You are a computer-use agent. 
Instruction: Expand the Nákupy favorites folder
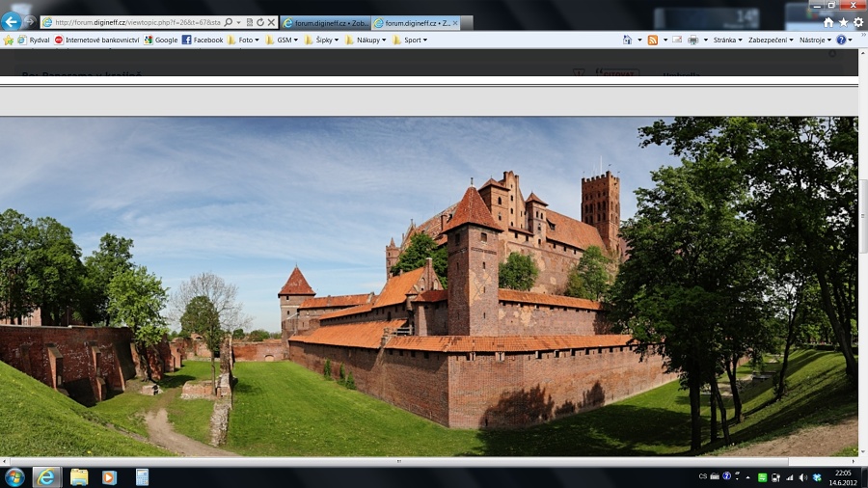[x=366, y=41]
